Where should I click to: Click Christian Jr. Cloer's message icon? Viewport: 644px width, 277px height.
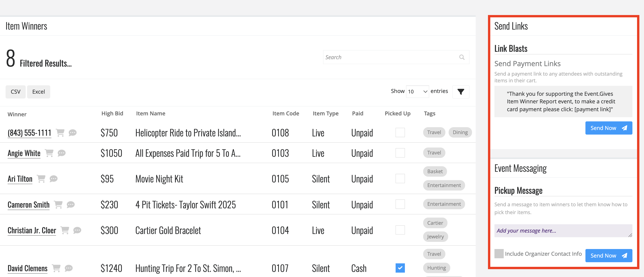click(77, 230)
